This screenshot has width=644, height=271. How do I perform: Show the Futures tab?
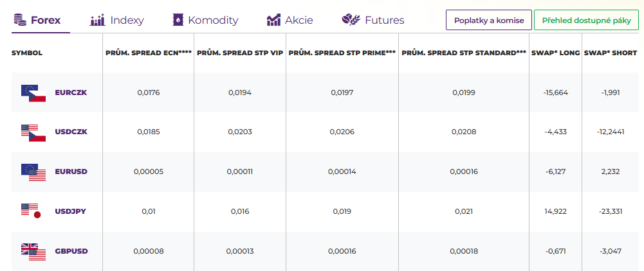384,20
